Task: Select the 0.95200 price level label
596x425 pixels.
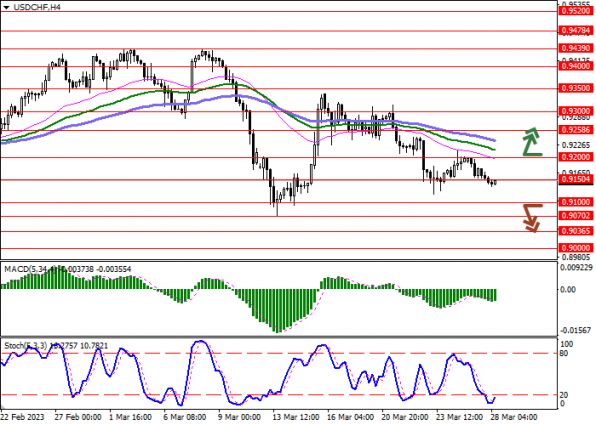Action: click(576, 11)
